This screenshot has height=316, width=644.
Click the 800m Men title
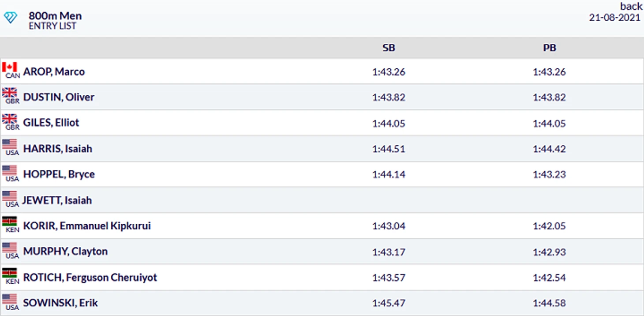point(55,16)
